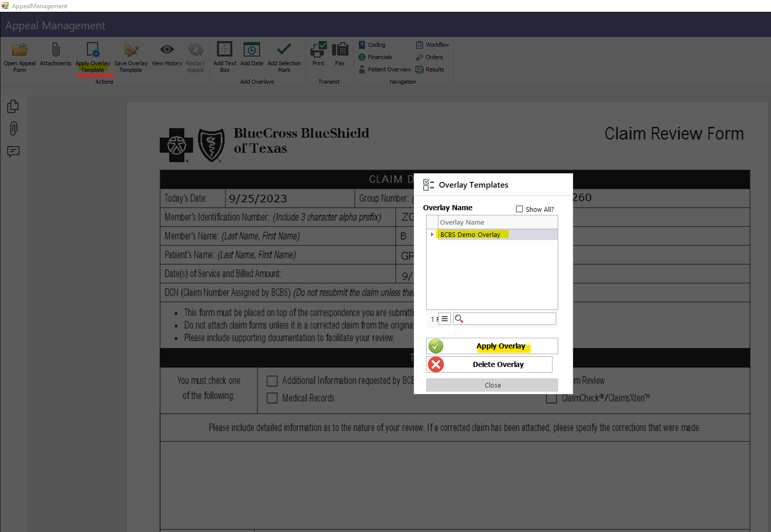771x532 pixels.
Task: Click the Apply Overlay button
Action: pyautogui.click(x=492, y=346)
